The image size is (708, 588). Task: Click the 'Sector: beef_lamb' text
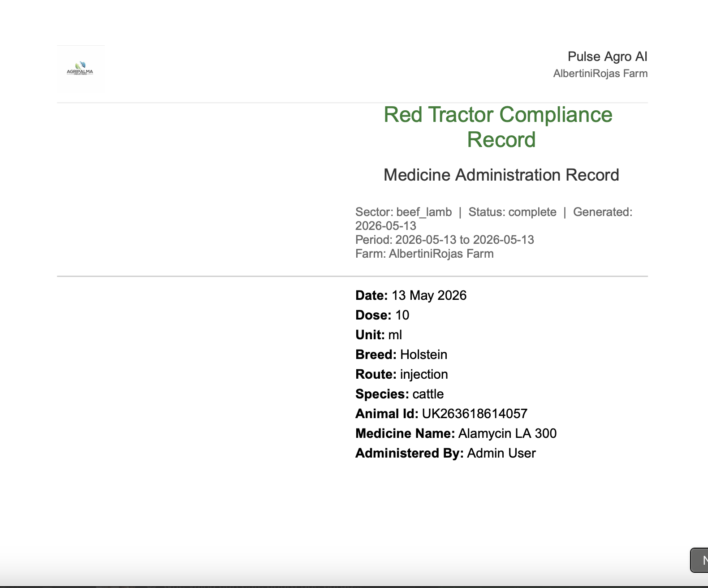click(x=403, y=212)
